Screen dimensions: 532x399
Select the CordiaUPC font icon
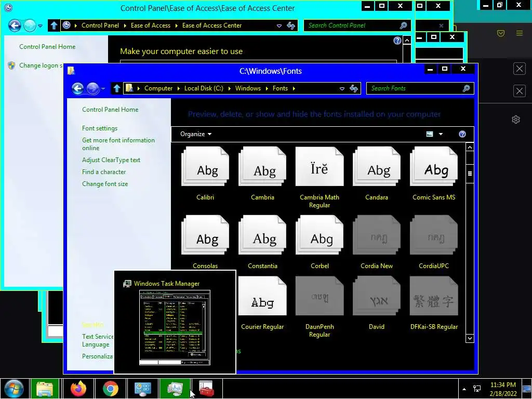point(434,235)
